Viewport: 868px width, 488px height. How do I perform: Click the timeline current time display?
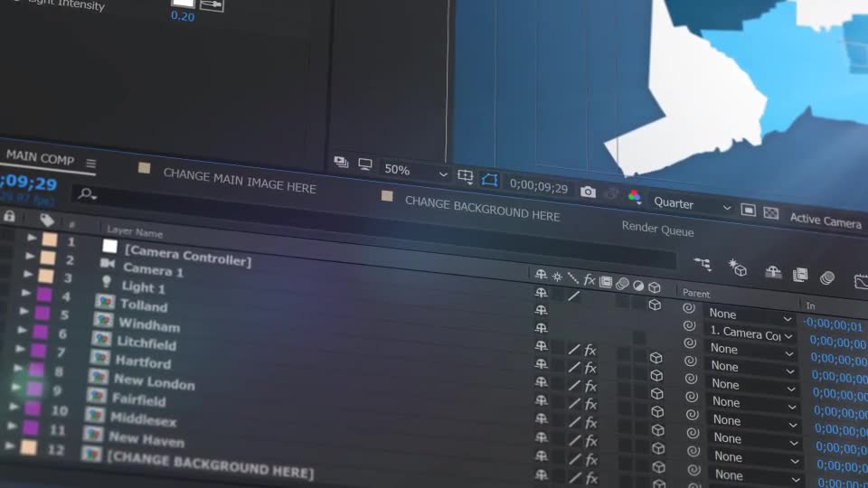click(x=29, y=183)
